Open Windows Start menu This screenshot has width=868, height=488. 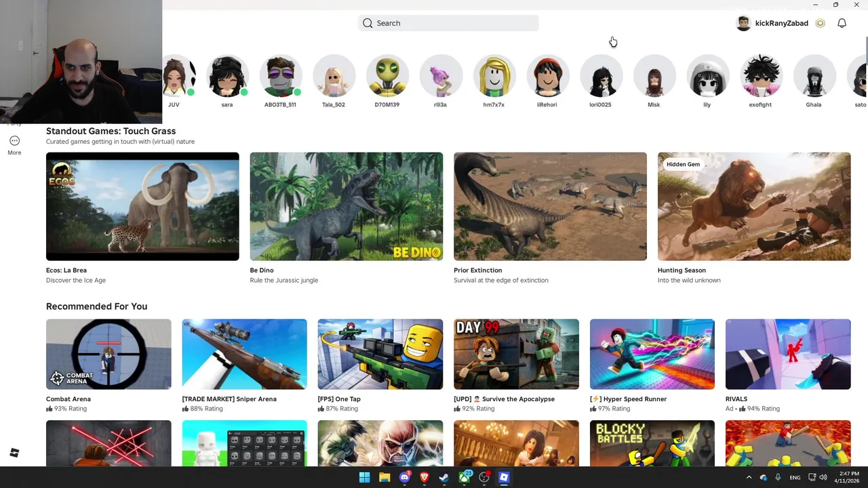(x=364, y=477)
